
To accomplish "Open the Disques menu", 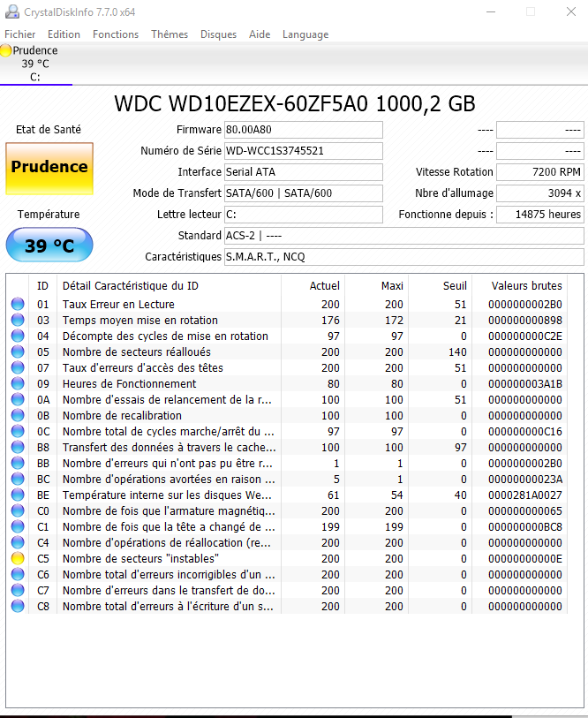I will (218, 34).
